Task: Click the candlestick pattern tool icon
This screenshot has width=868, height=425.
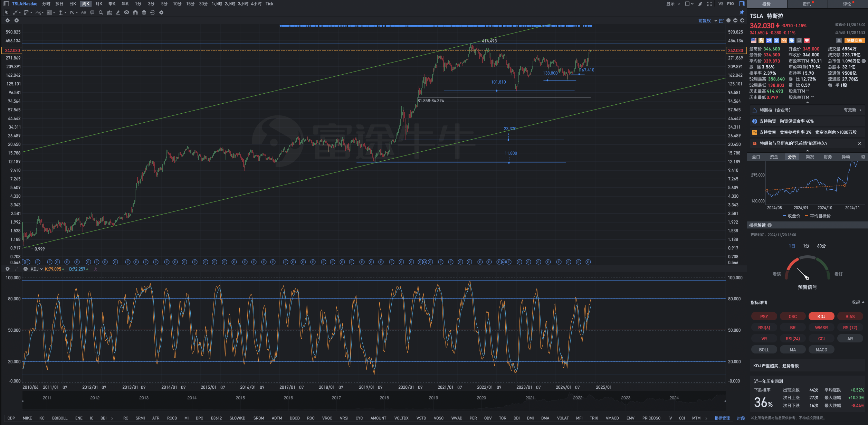Action: (109, 12)
